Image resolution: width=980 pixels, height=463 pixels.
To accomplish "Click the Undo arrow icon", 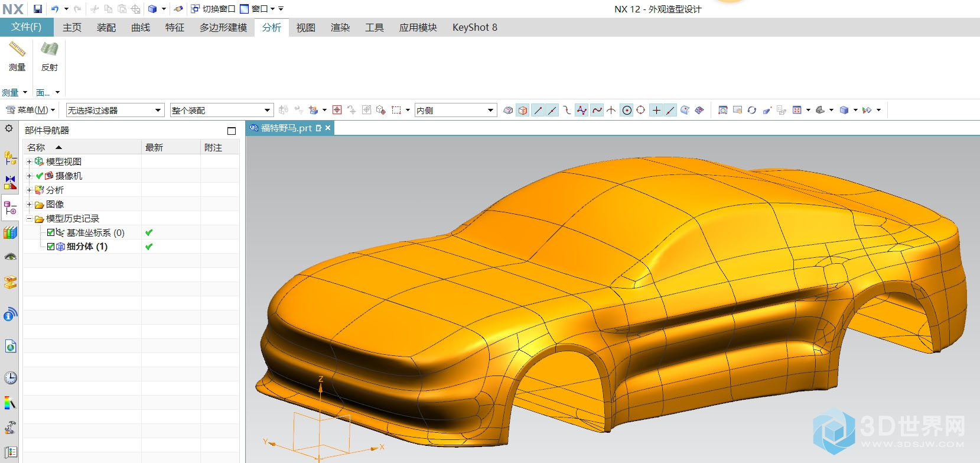I will [55, 9].
